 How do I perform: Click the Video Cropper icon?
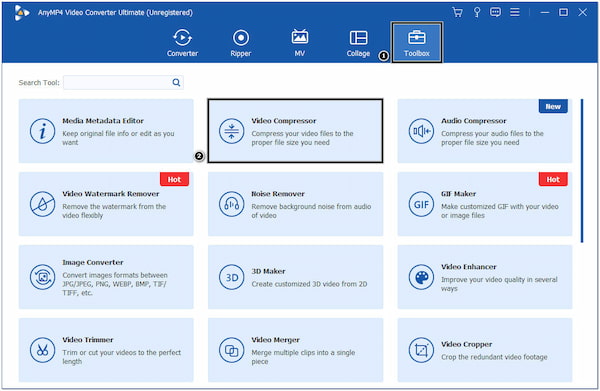(x=421, y=350)
